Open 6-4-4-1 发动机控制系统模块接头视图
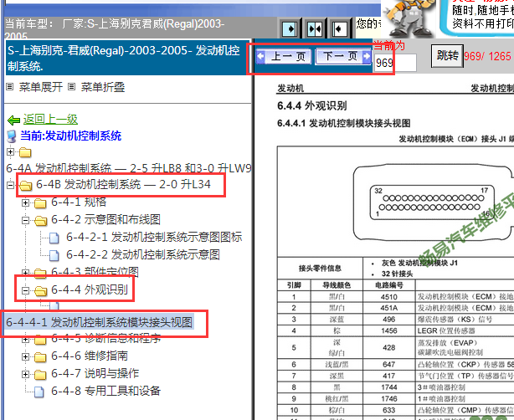This screenshot has width=514, height=420. 100,322
